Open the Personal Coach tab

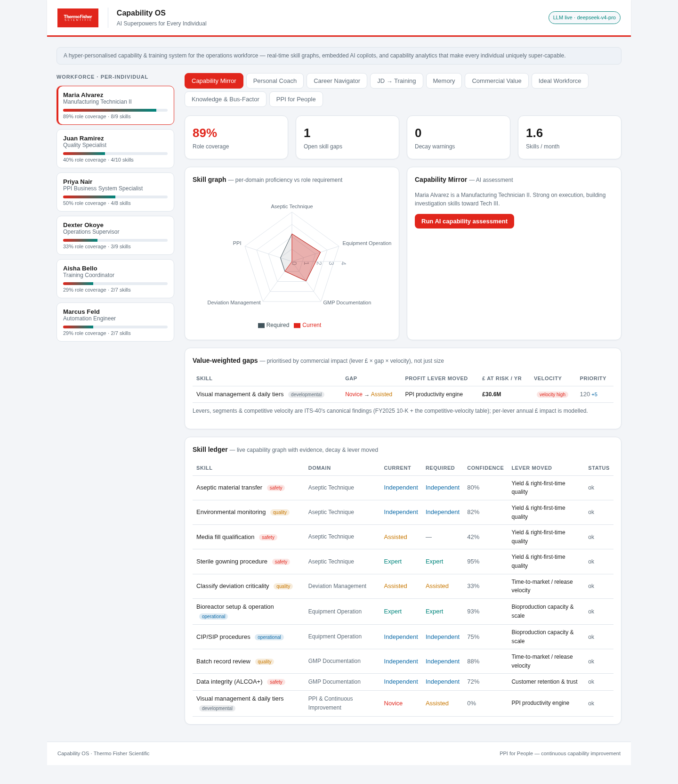tap(275, 81)
